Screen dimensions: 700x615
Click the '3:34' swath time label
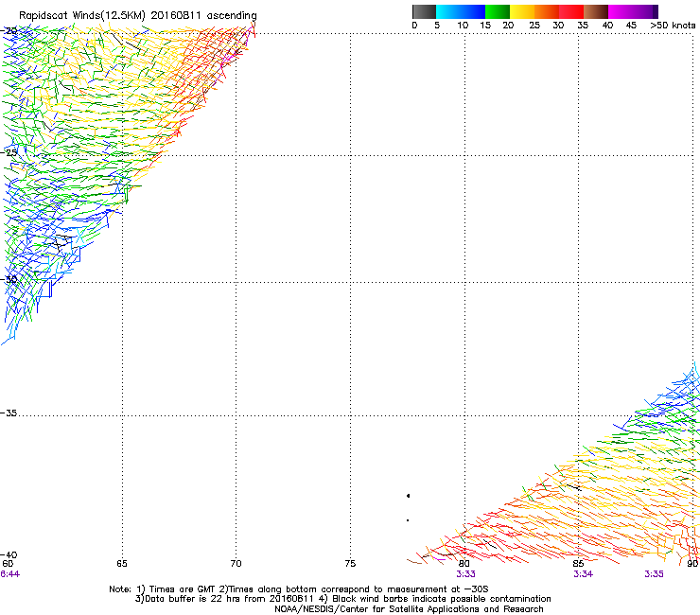tap(583, 574)
